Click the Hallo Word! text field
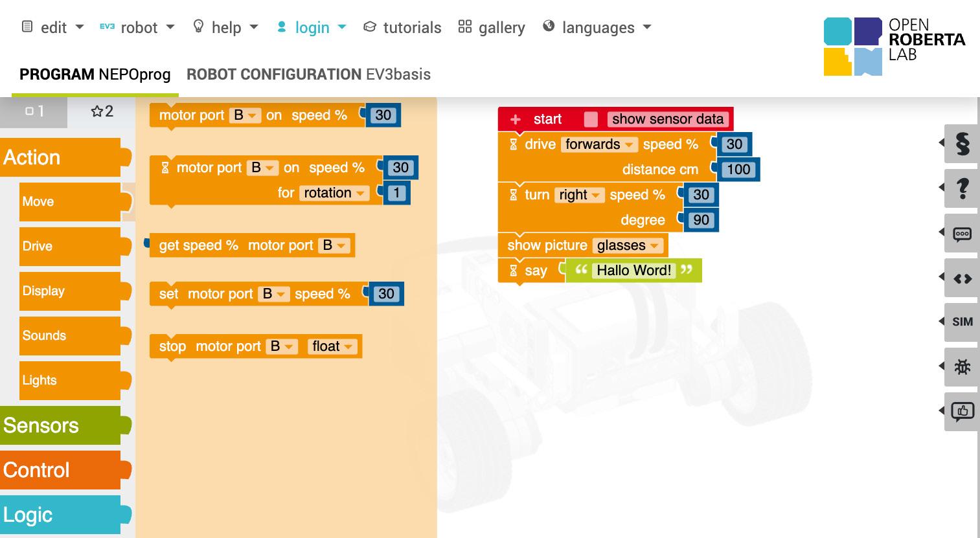 [x=633, y=271]
